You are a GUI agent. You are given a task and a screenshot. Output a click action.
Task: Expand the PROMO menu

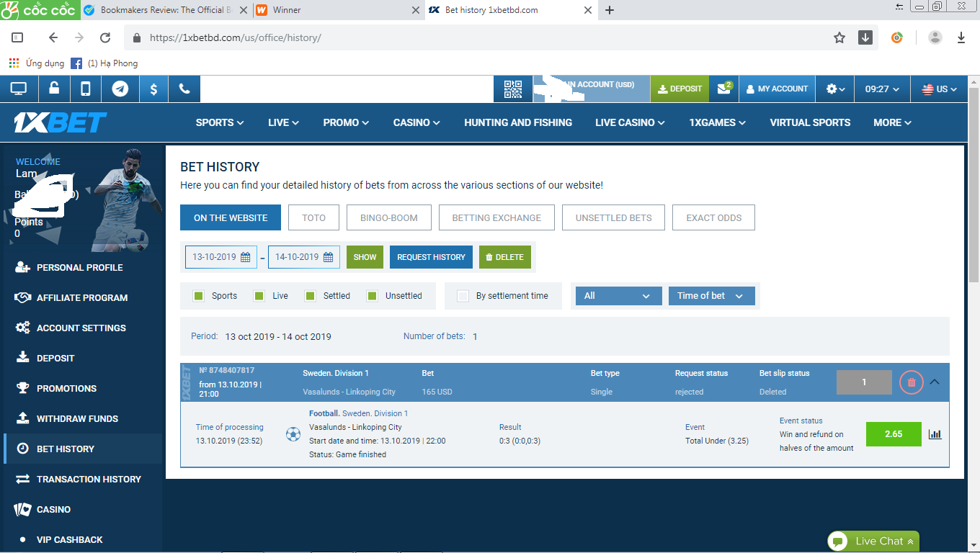coord(346,122)
